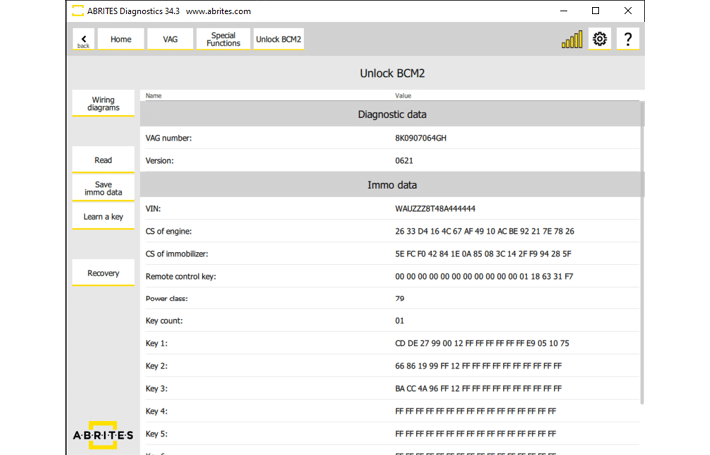Click the ABRITES logo at bottom left
This screenshot has height=455, width=710.
coord(103,435)
